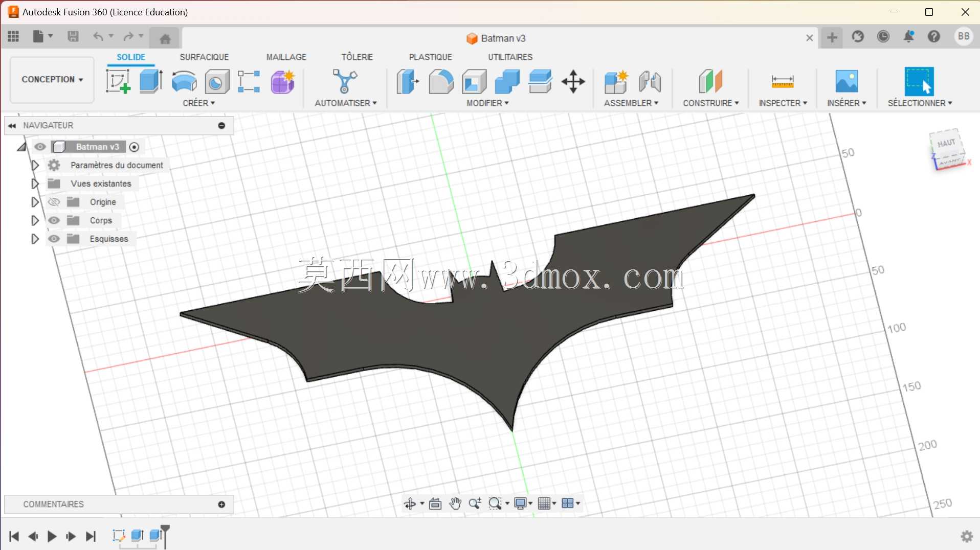The width and height of the screenshot is (980, 550).
Task: Click the Insert image icon
Action: [x=847, y=81]
